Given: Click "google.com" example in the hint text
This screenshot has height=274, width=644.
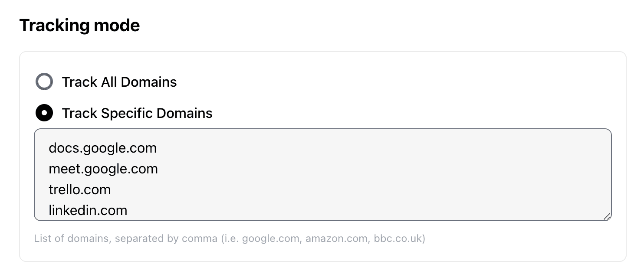Looking at the screenshot, I should pos(271,238).
